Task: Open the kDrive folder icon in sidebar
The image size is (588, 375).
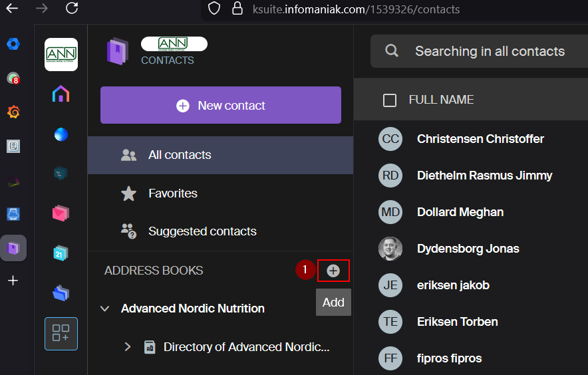Action: (61, 293)
